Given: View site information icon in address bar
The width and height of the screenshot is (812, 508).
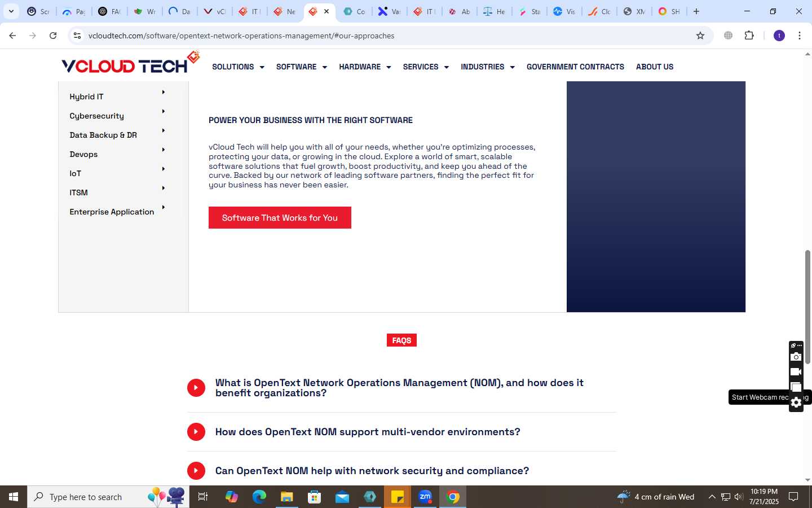Looking at the screenshot, I should click(77, 36).
